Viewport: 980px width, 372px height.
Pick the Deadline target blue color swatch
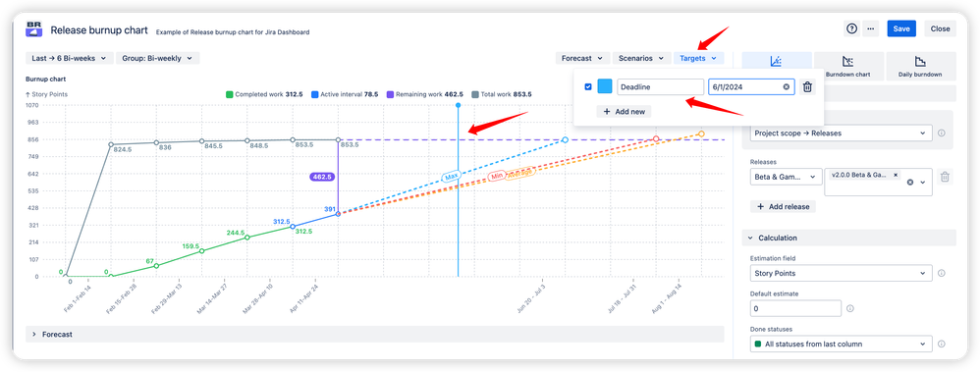point(604,87)
